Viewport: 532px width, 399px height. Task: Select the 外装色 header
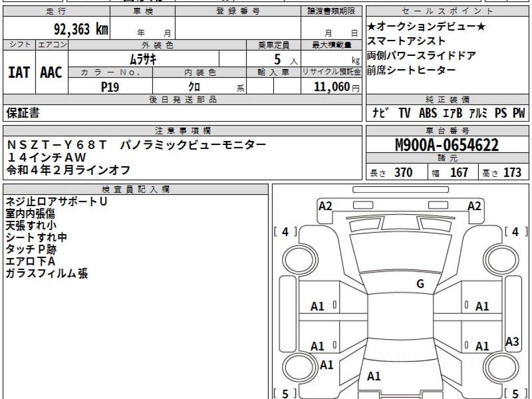pyautogui.click(x=157, y=45)
